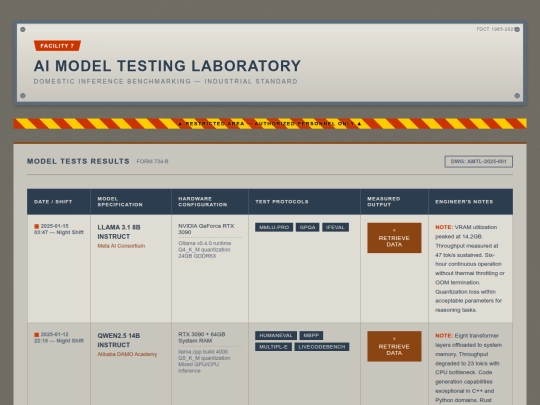
Task: Click the Engineer's Notes column header
Action: 470,202
